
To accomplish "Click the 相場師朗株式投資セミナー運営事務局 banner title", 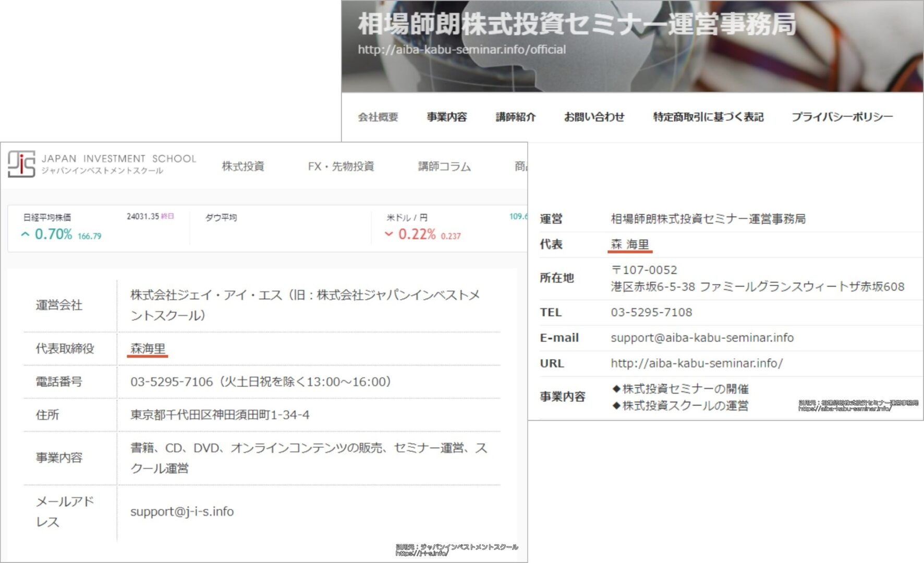I will (x=577, y=24).
